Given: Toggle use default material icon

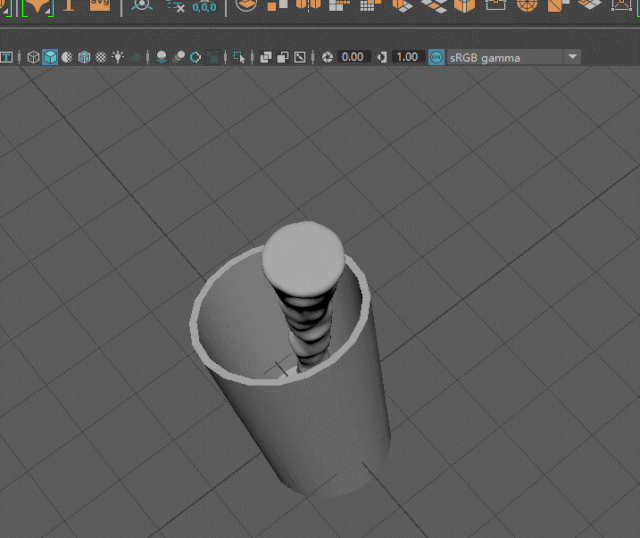Looking at the screenshot, I should (67, 57).
